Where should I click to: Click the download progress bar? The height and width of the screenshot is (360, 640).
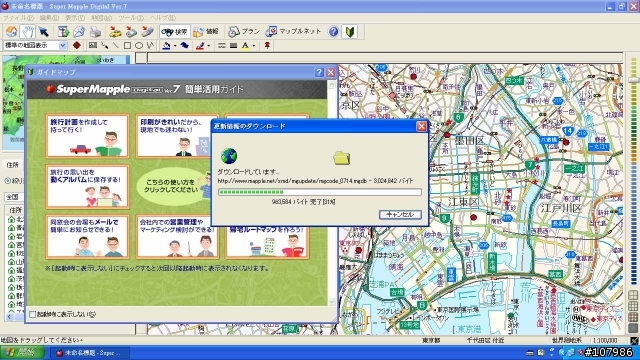[x=320, y=192]
